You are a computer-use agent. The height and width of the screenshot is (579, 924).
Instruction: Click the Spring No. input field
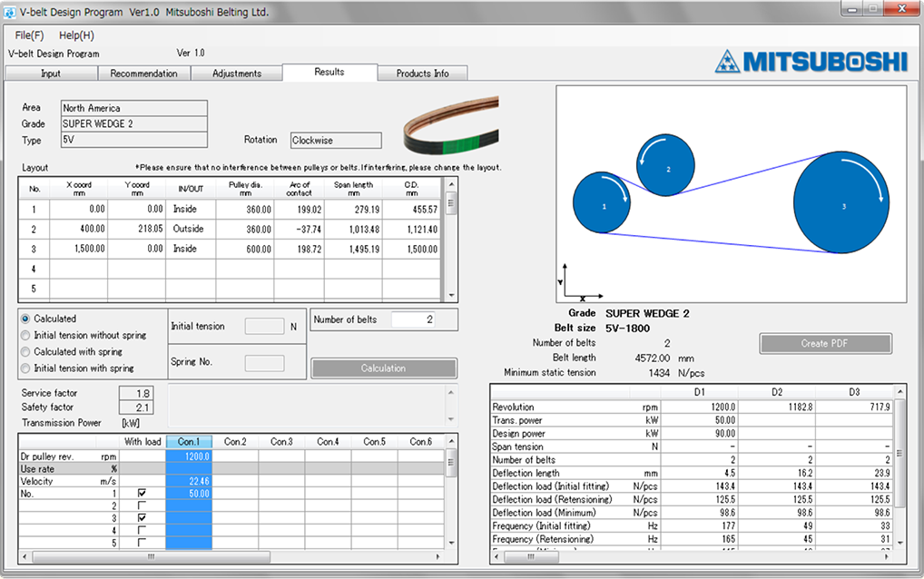265,363
